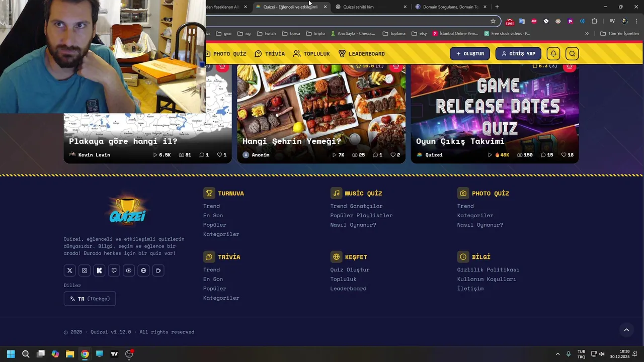This screenshot has width=644, height=362.
Task: Open TOPLULUK nav item
Action: point(311,54)
